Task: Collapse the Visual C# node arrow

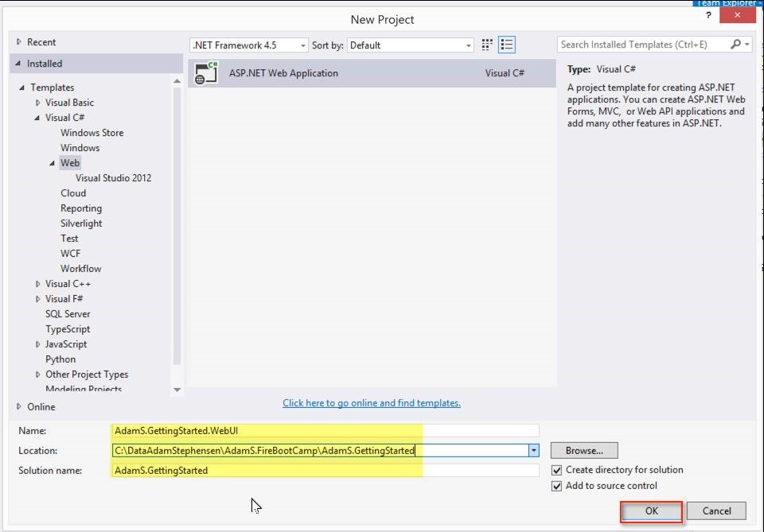Action: point(37,118)
